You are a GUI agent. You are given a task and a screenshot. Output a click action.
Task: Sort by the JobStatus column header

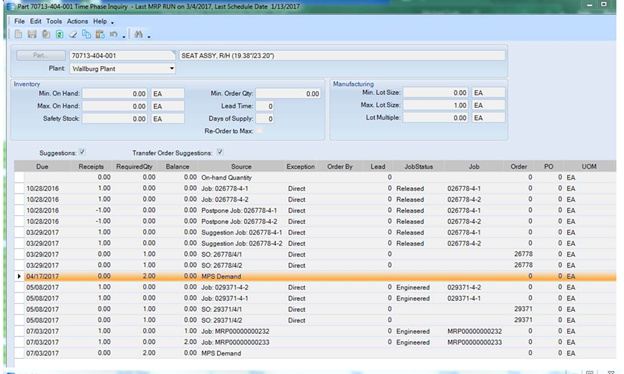418,166
